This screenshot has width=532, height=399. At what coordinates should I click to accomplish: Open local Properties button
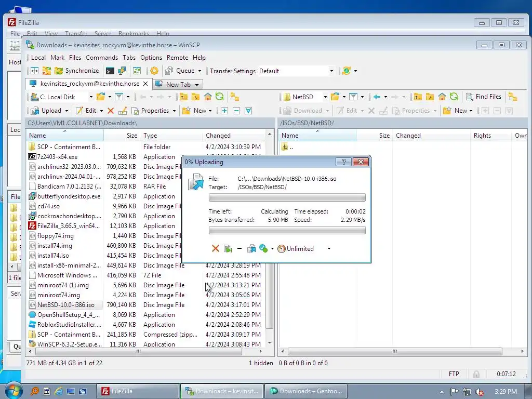150,111
